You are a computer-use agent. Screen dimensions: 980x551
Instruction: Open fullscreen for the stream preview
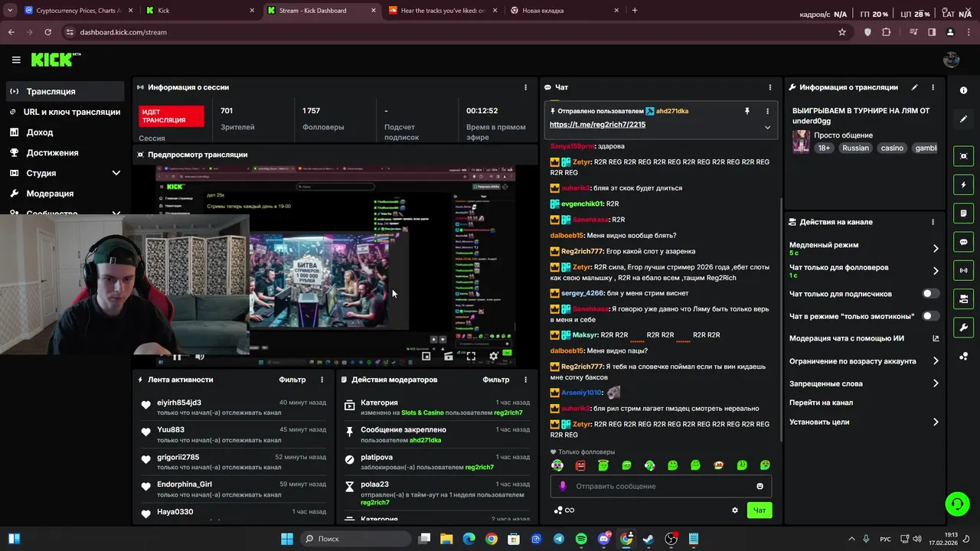471,356
